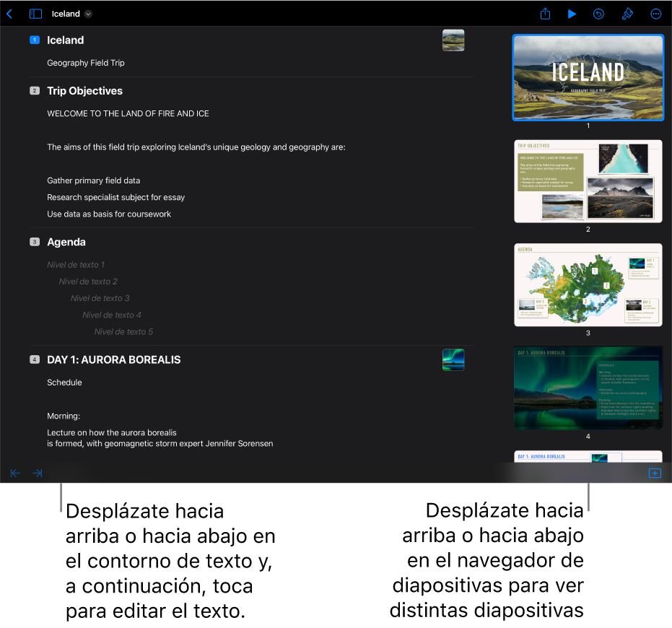Tap the small Iceland image thumbnail in outline
This screenshot has width=672, height=628.
pyautogui.click(x=453, y=40)
